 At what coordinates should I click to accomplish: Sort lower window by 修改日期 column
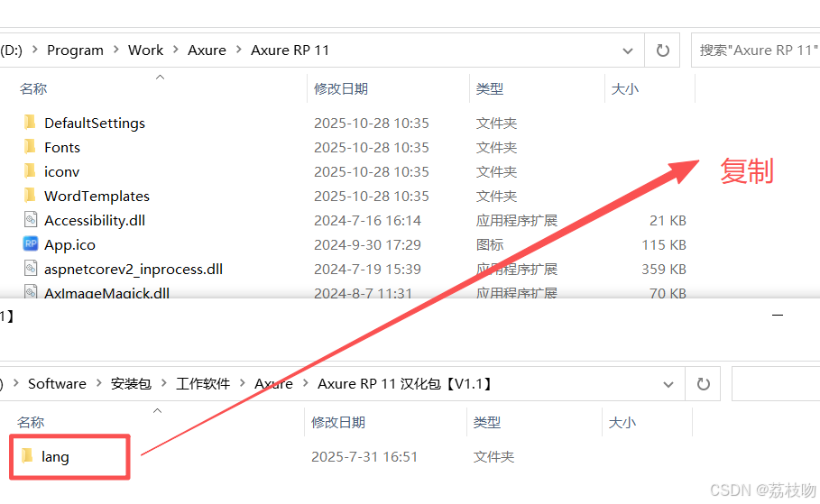pos(338,423)
